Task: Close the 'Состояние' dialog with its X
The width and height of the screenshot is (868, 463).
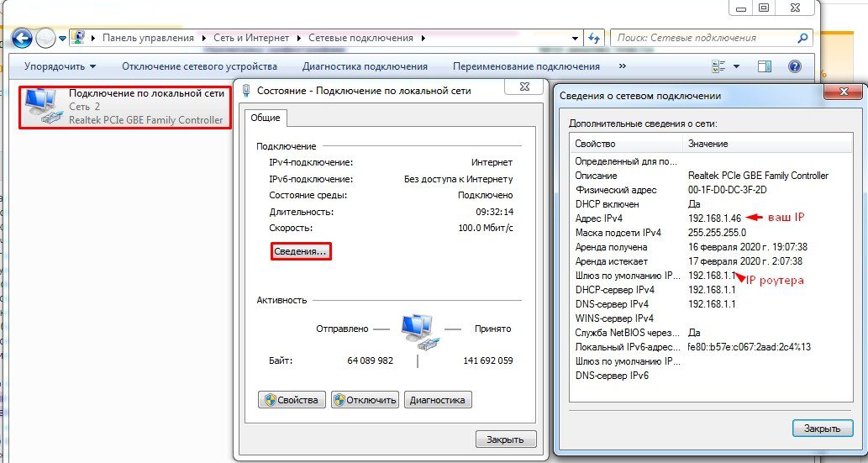Action: (524, 87)
